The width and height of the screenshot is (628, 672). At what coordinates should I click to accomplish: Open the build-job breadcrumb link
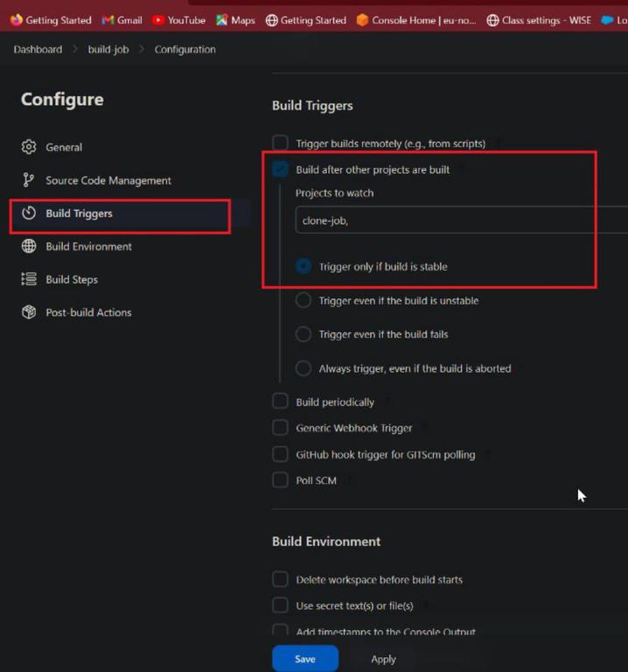coord(108,50)
